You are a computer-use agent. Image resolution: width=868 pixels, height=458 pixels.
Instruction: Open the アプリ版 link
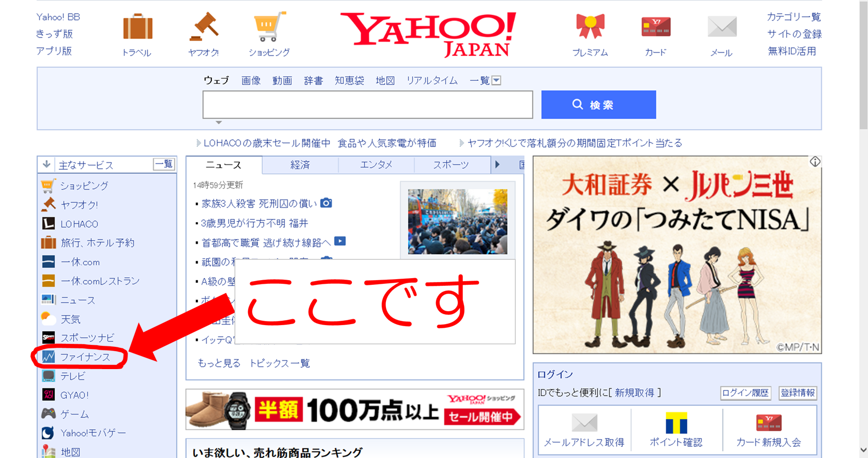click(54, 51)
